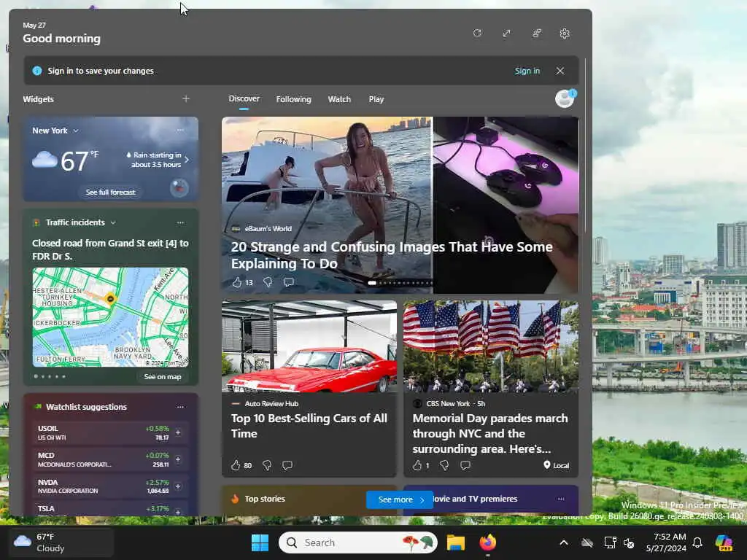Open the profile avatar
747x560 pixels.
(x=565, y=98)
